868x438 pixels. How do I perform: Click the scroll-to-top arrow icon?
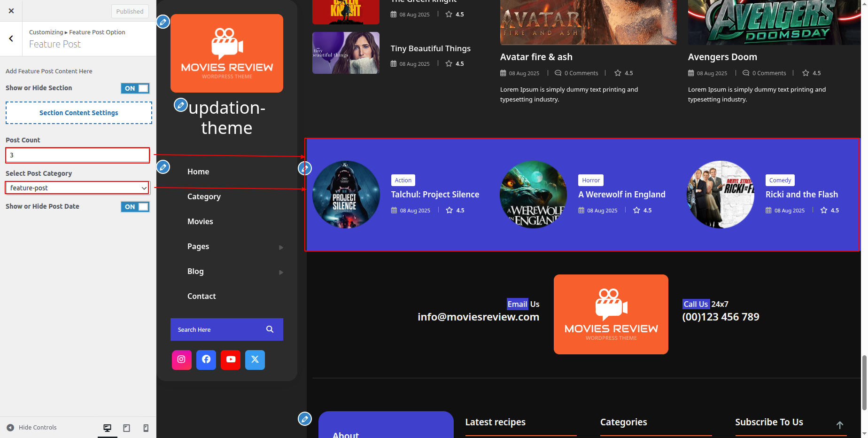(840, 425)
